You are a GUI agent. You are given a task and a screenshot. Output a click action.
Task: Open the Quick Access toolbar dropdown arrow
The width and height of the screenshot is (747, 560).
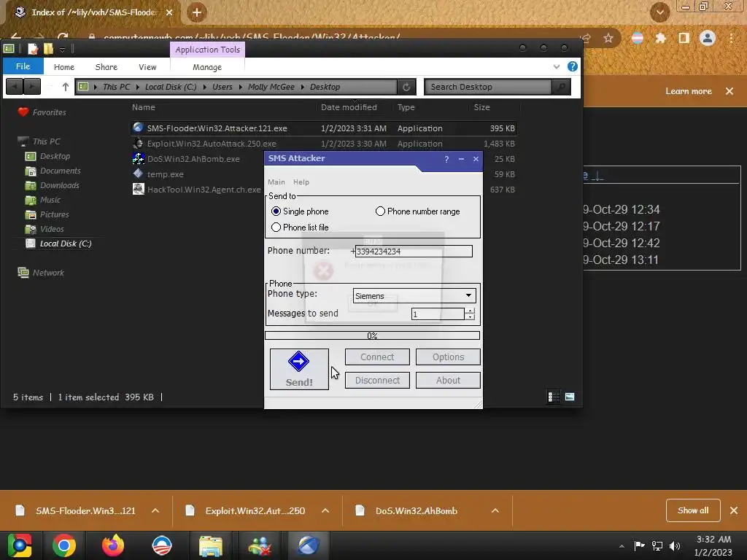(63, 49)
